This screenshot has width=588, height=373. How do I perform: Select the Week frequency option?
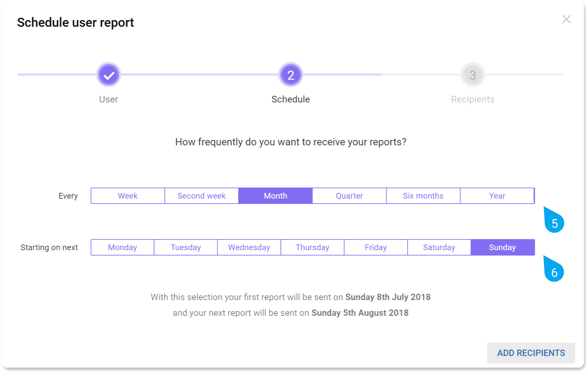(128, 196)
